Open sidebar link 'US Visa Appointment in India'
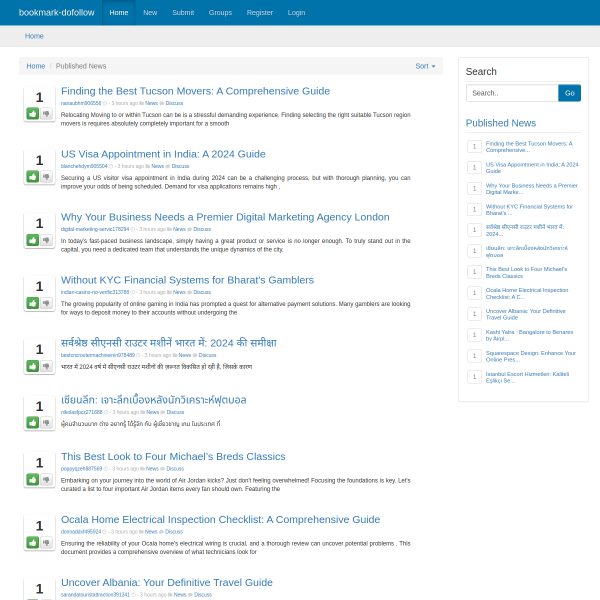The image size is (600, 600). pos(532,168)
